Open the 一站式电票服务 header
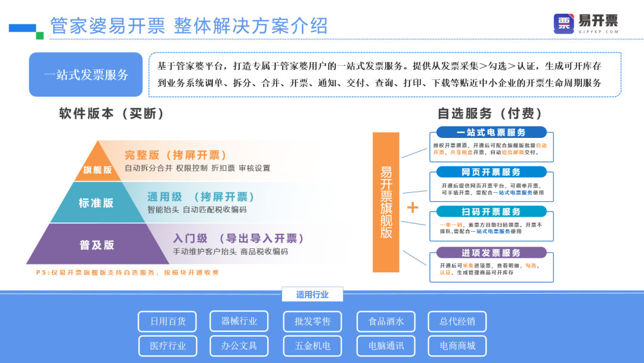644x363 pixels. [x=491, y=133]
